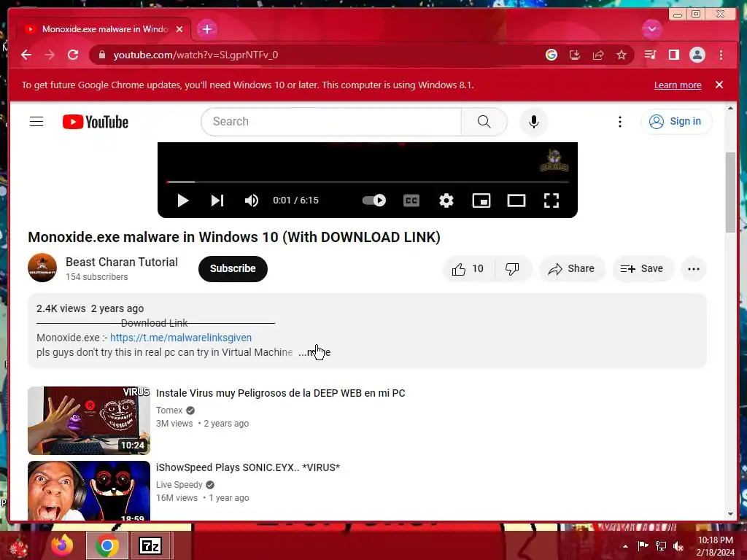The height and width of the screenshot is (560, 747).
Task: Share the video
Action: [x=572, y=269]
